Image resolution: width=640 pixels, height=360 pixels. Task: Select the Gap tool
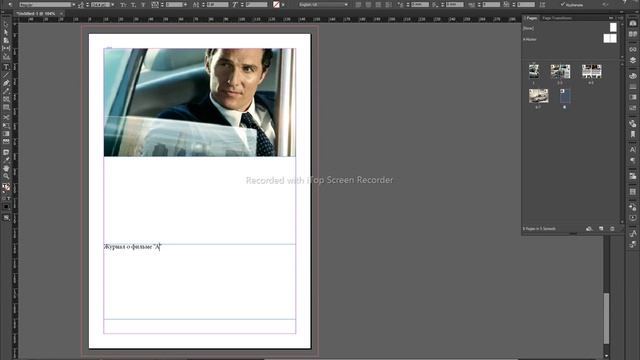[x=6, y=49]
